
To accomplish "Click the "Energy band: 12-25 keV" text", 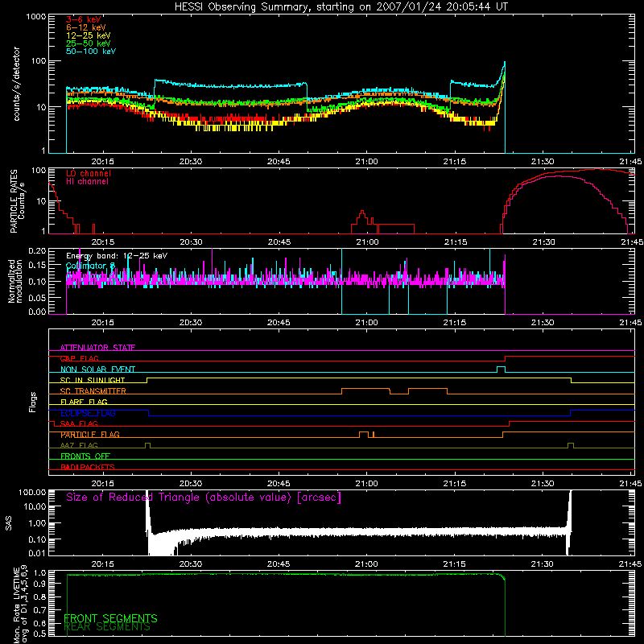I will [x=117, y=256].
